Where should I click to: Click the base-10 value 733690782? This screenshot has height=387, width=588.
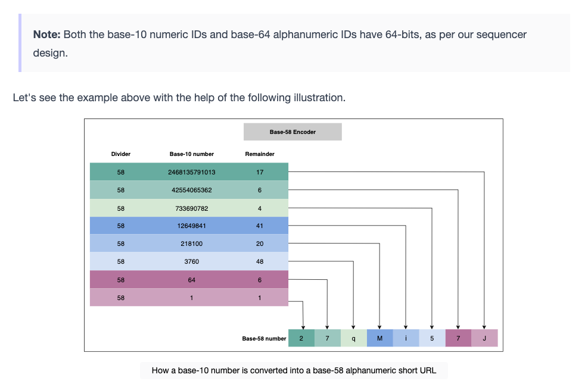click(192, 208)
